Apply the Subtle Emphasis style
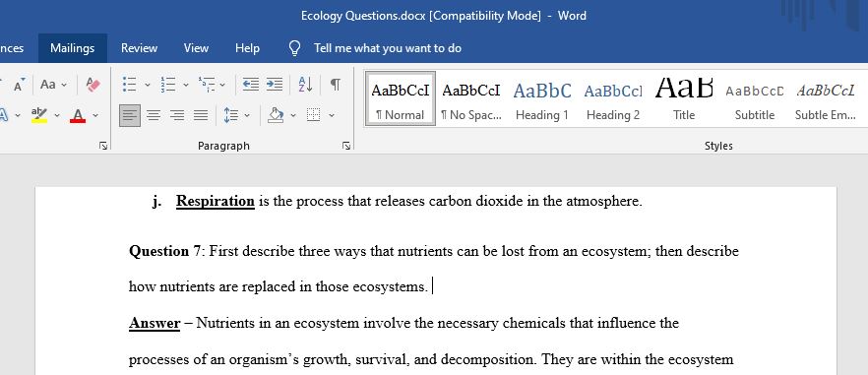 pos(826,98)
